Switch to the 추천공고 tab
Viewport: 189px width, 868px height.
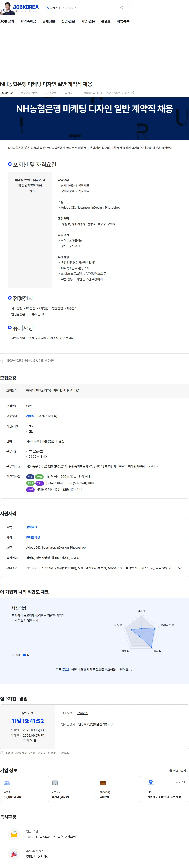coord(70,93)
